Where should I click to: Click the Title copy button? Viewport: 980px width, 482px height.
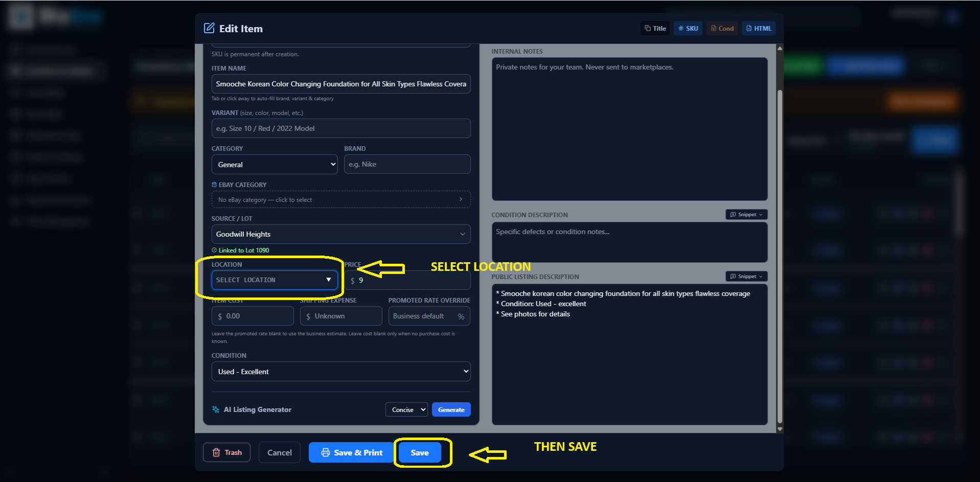(655, 29)
